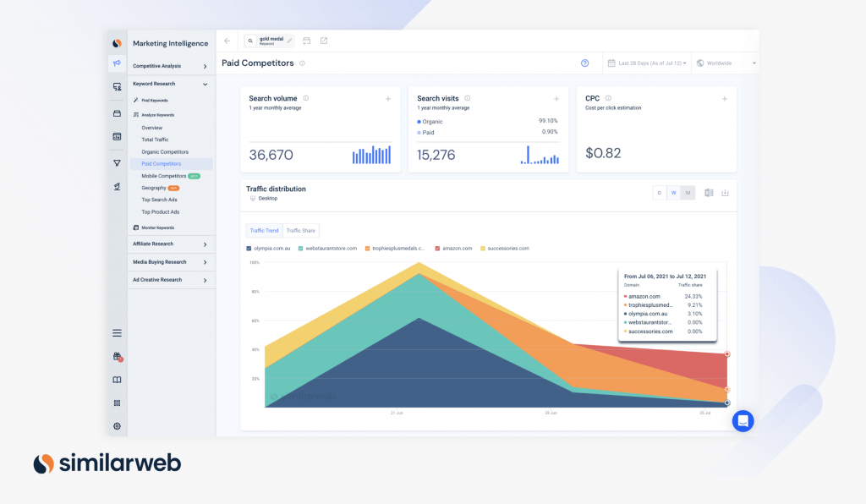866x504 pixels.
Task: Click the pencil to edit gold medal keyword
Action: click(x=289, y=40)
